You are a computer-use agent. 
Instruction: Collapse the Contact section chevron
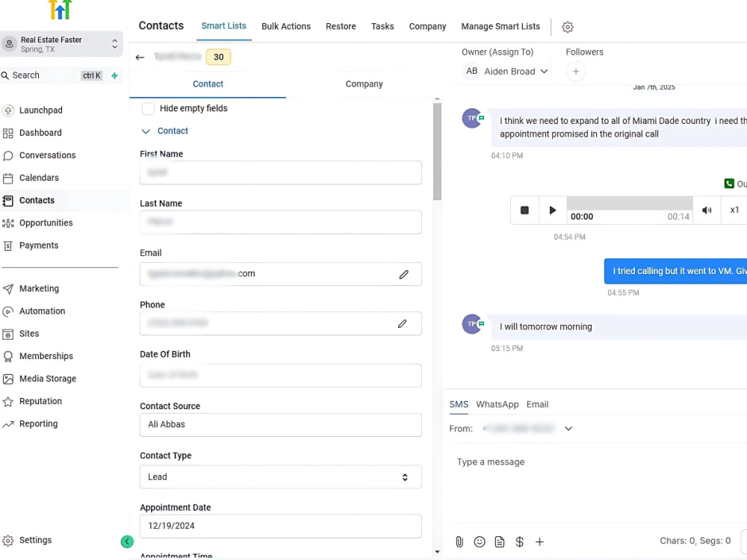146,131
